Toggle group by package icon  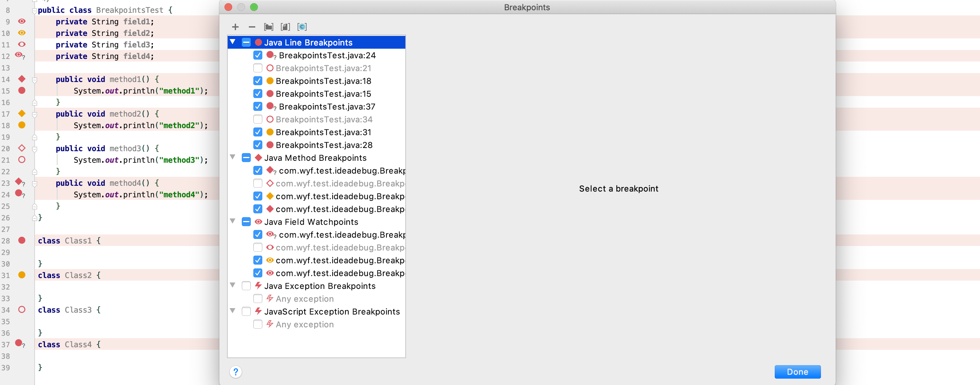269,27
